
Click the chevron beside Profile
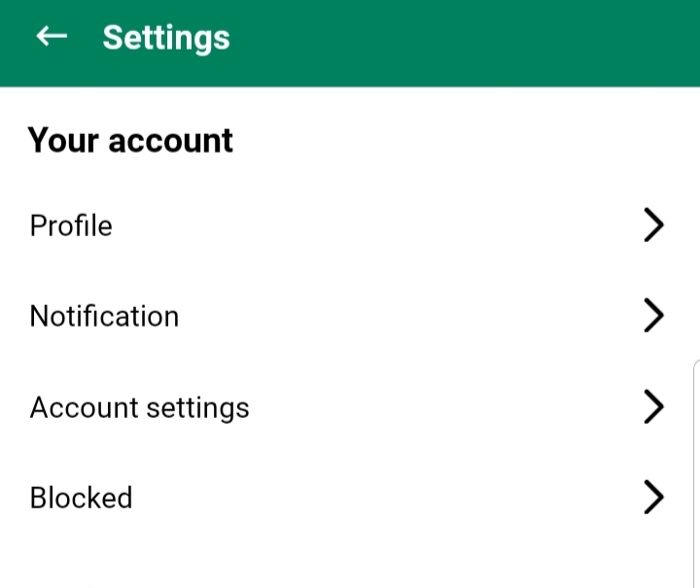click(653, 225)
